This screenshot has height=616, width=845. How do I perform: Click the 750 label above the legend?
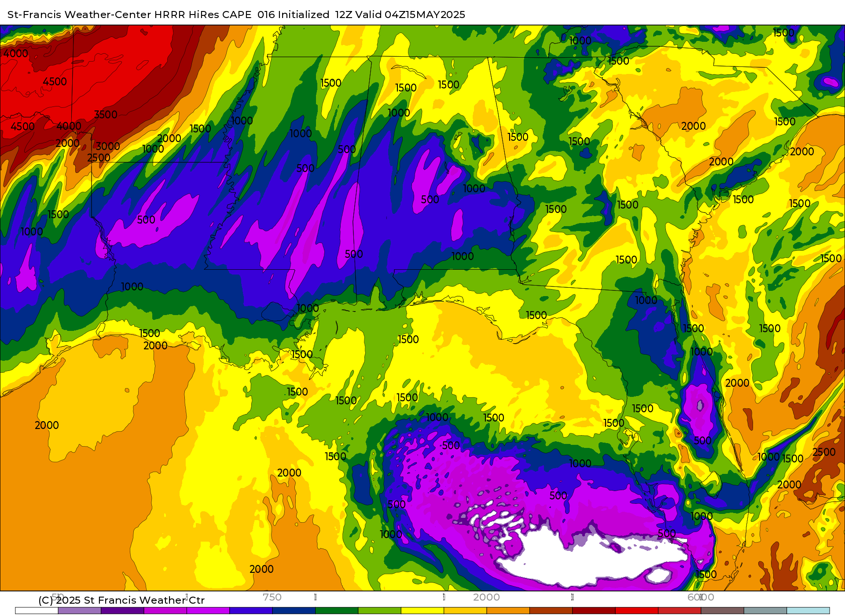[x=272, y=597]
